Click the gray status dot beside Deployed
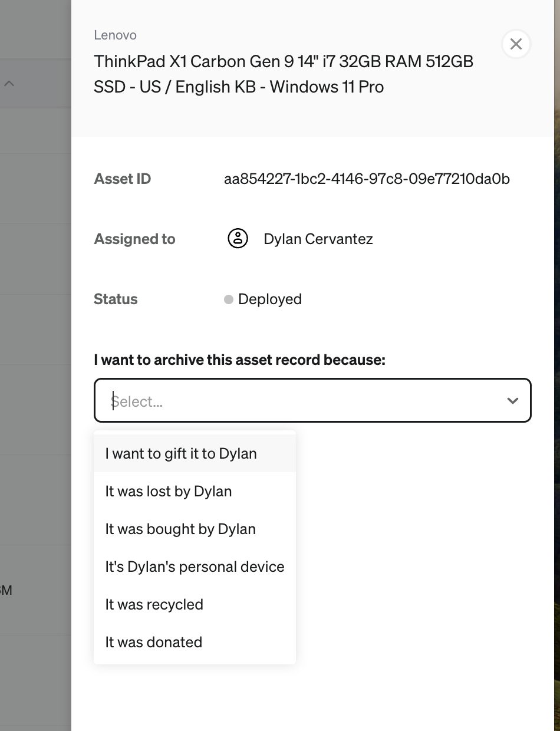 pyautogui.click(x=229, y=299)
